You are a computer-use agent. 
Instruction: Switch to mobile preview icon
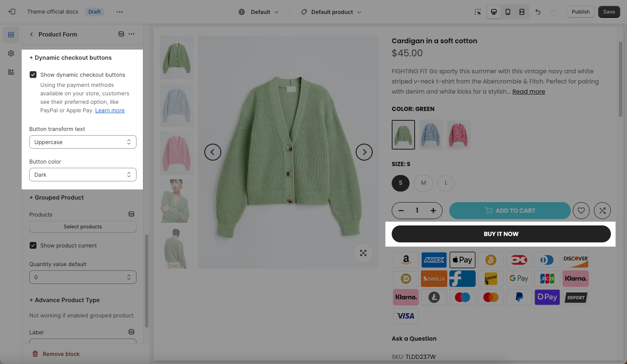(x=508, y=12)
